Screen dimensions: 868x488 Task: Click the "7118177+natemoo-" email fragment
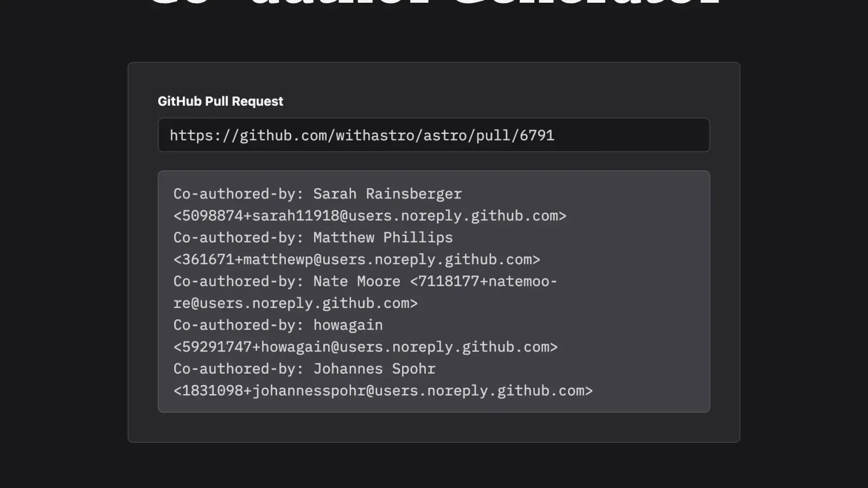[483, 281]
